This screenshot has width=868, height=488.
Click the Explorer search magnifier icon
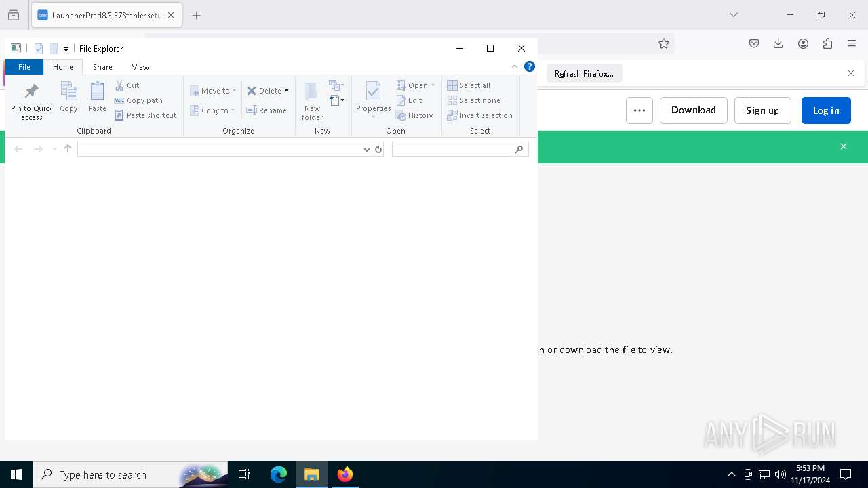click(519, 149)
